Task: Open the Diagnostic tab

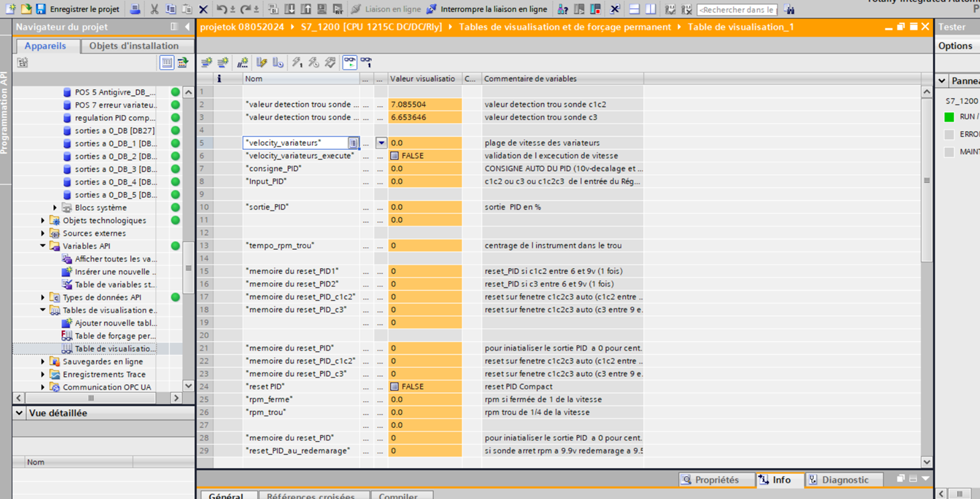Action: (x=838, y=480)
